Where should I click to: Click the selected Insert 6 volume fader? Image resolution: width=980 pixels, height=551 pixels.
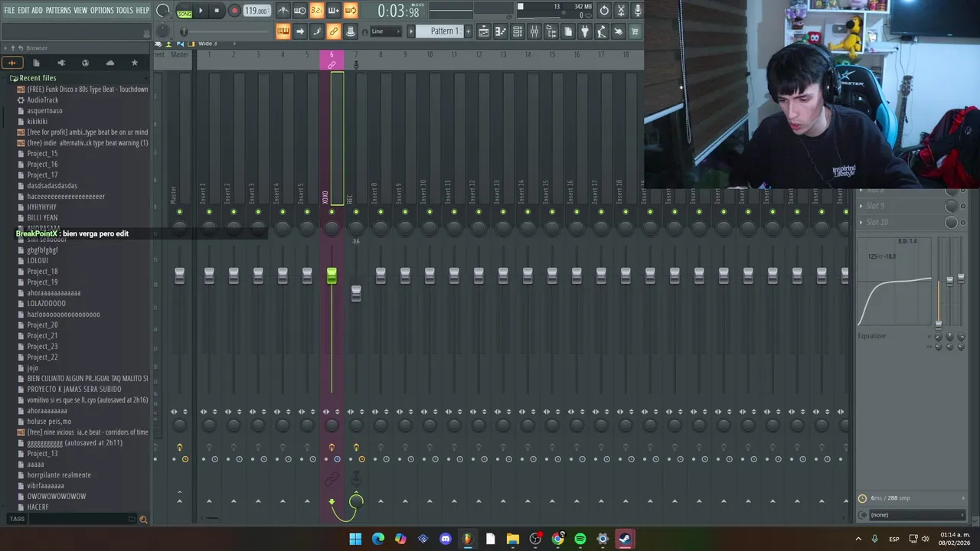pos(332,276)
